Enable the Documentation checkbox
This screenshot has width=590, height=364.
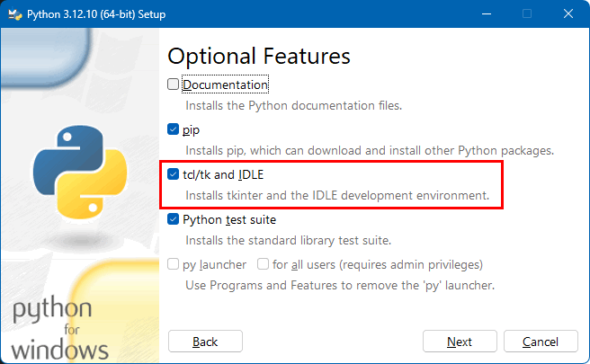coord(173,84)
